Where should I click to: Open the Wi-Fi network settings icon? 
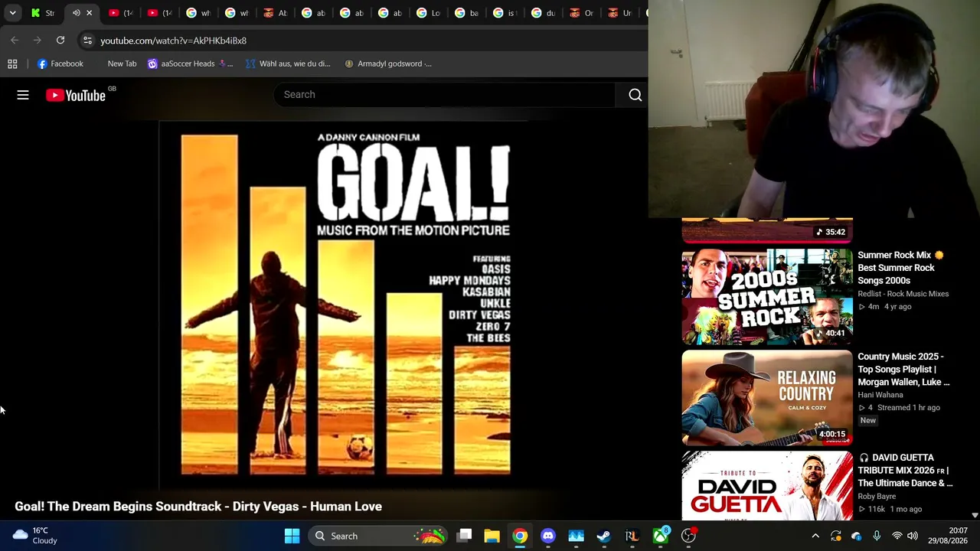pos(897,536)
